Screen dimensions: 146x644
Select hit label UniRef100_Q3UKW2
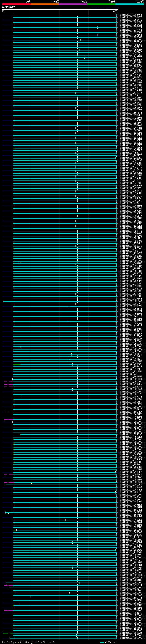(x=131, y=462)
